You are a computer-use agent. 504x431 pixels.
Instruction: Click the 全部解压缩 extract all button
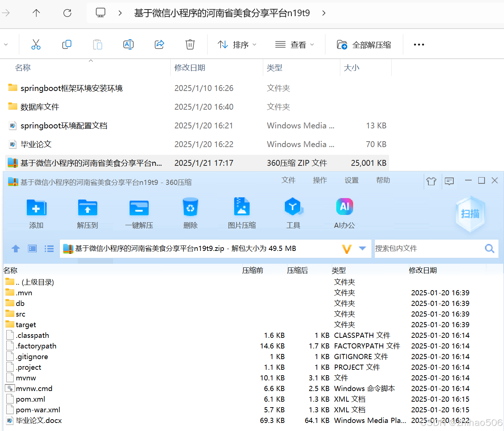[x=364, y=44]
